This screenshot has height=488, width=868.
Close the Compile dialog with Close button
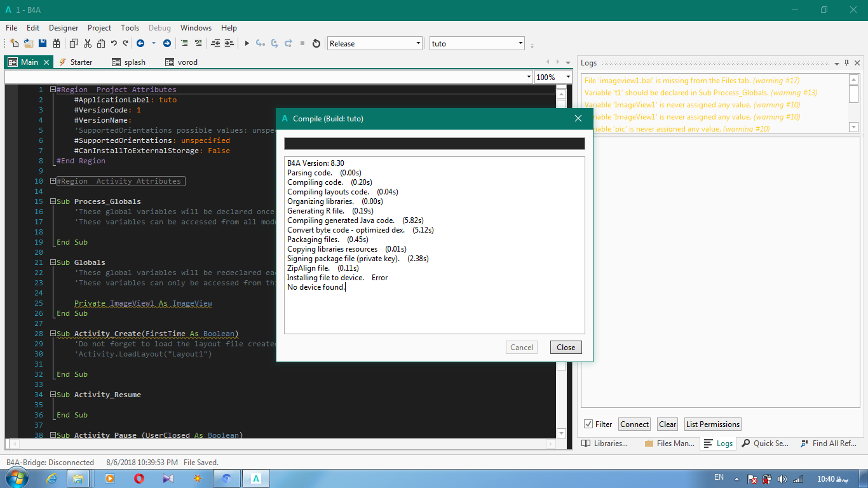coord(566,347)
